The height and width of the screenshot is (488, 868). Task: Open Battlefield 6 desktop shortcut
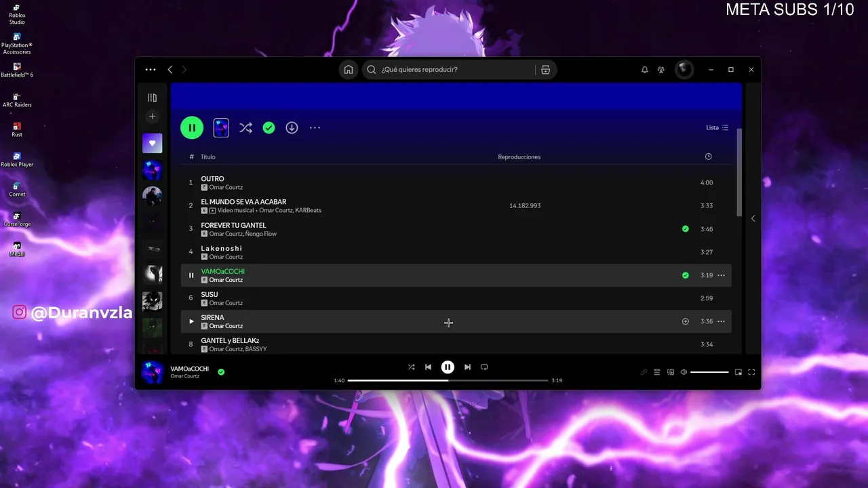tap(17, 70)
